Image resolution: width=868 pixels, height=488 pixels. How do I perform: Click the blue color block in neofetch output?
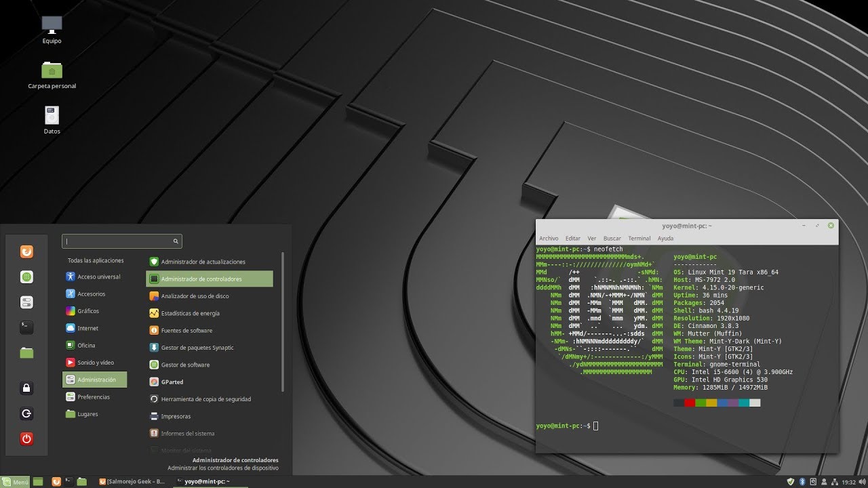pos(722,403)
